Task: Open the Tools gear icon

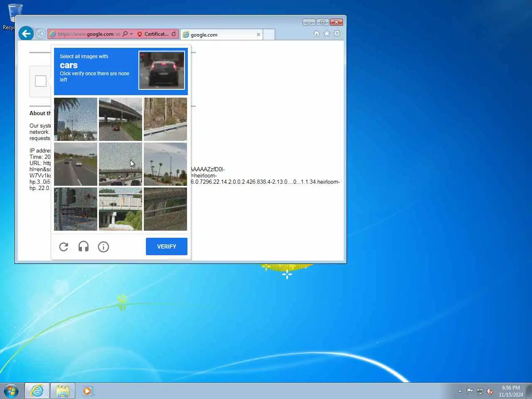Action: click(x=337, y=34)
